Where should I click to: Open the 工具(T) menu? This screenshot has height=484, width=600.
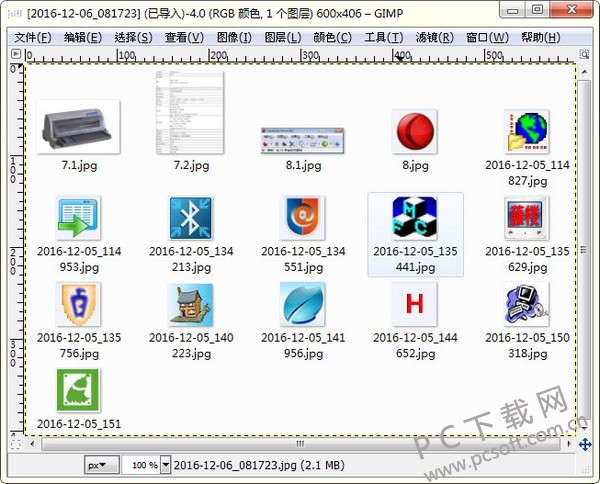(384, 37)
